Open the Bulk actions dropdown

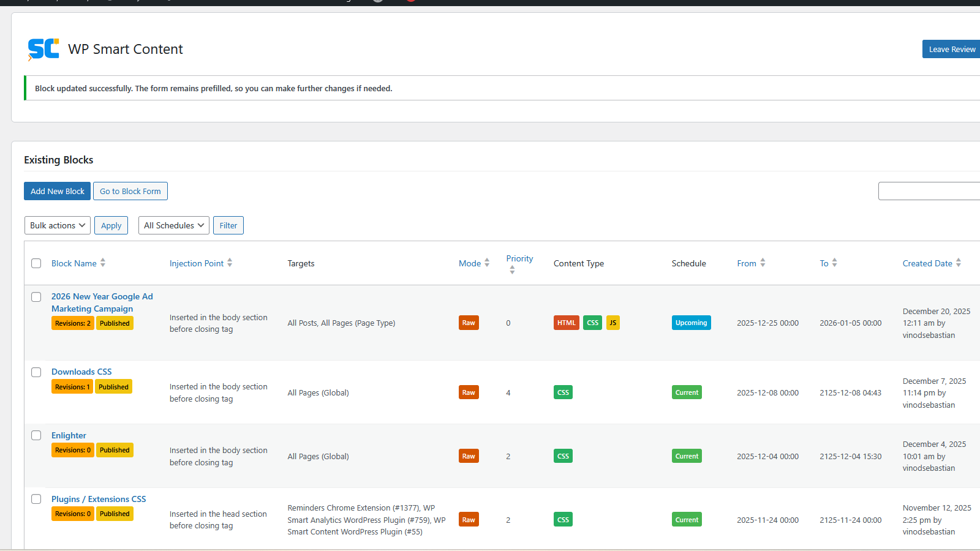(x=58, y=225)
